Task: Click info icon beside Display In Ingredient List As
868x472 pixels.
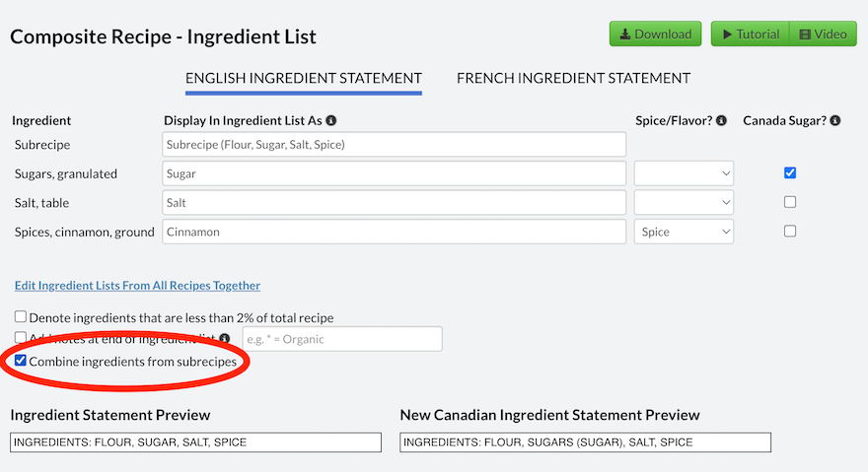Action: pos(331,121)
